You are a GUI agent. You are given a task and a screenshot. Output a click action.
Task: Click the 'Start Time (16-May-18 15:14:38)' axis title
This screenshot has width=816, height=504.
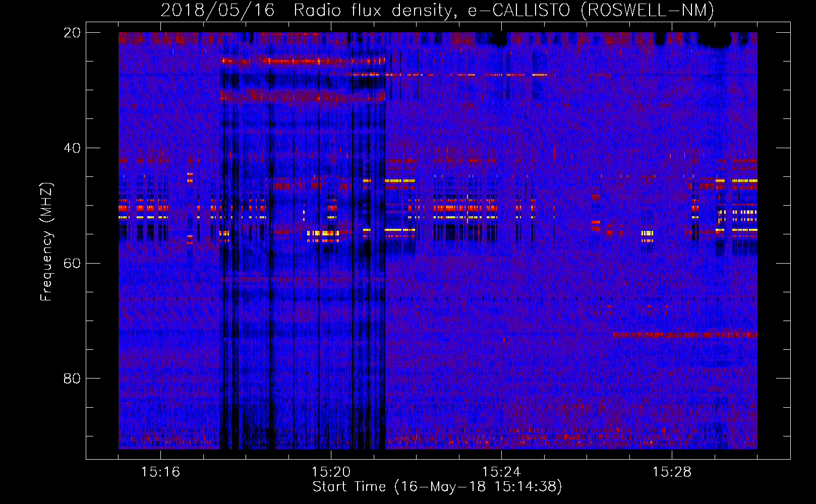point(437,487)
